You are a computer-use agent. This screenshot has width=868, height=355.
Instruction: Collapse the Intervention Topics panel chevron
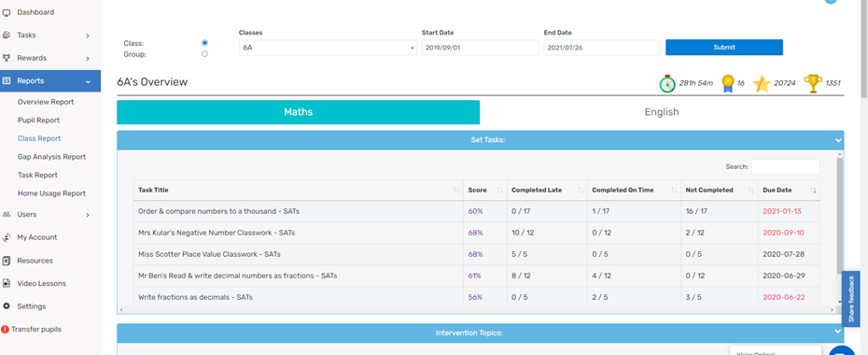point(838,332)
